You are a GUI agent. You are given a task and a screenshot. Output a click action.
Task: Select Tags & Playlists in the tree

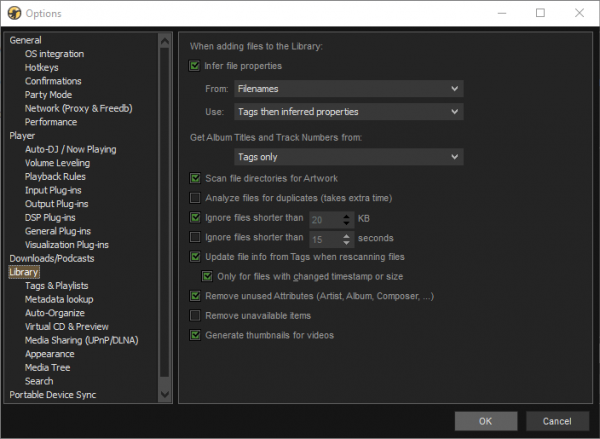[57, 286]
